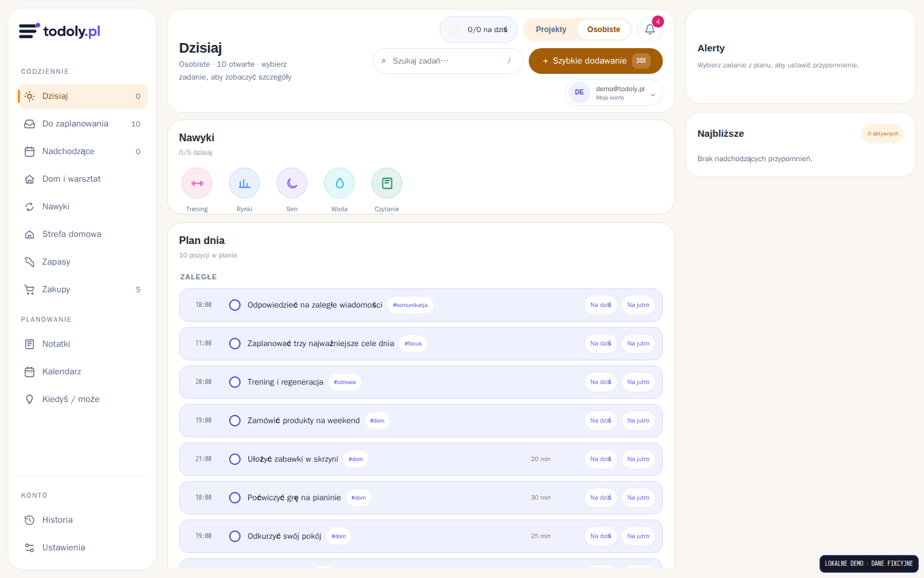This screenshot has height=578, width=924.
Task: Mark Trening i regeneracja as done
Action: pyautogui.click(x=235, y=382)
